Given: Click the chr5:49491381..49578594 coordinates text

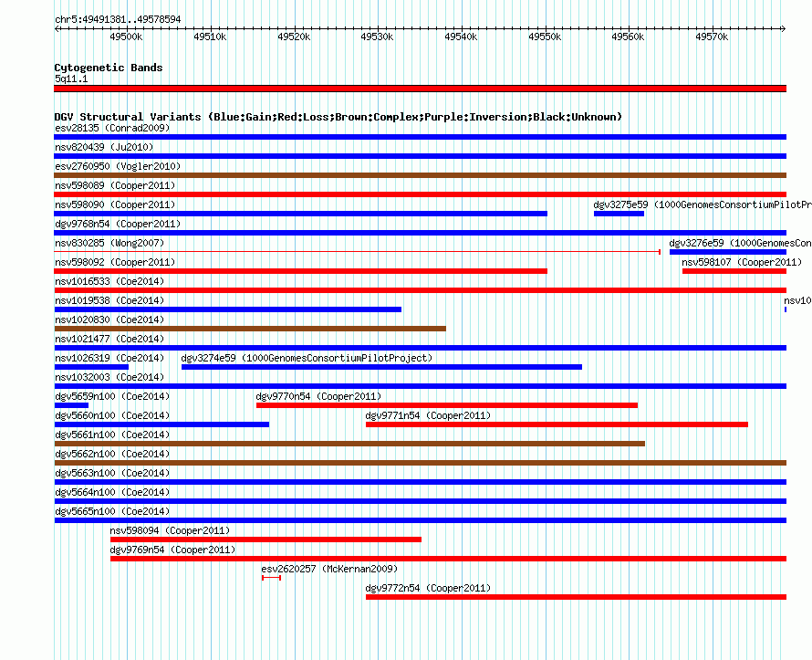Looking at the screenshot, I should pyautogui.click(x=118, y=20).
